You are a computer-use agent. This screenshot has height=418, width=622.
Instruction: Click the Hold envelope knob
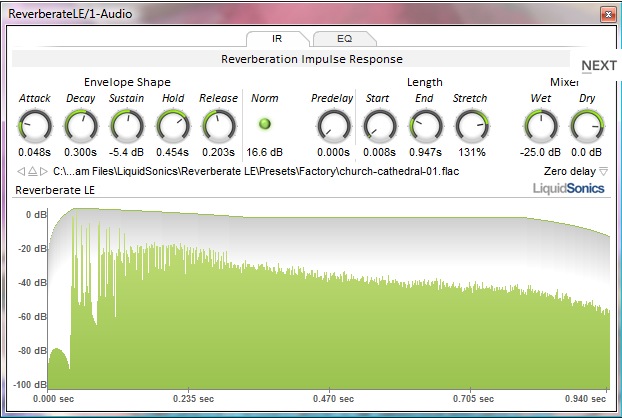pyautogui.click(x=172, y=125)
